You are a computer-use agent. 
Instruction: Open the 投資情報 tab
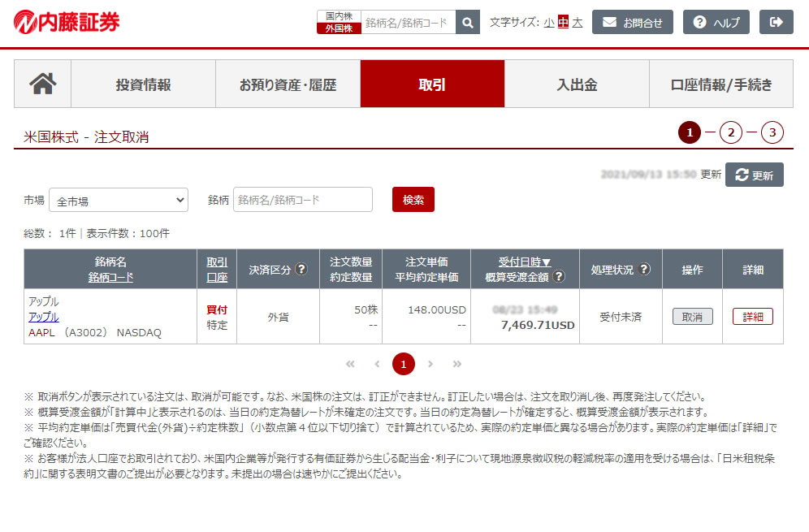tap(143, 84)
